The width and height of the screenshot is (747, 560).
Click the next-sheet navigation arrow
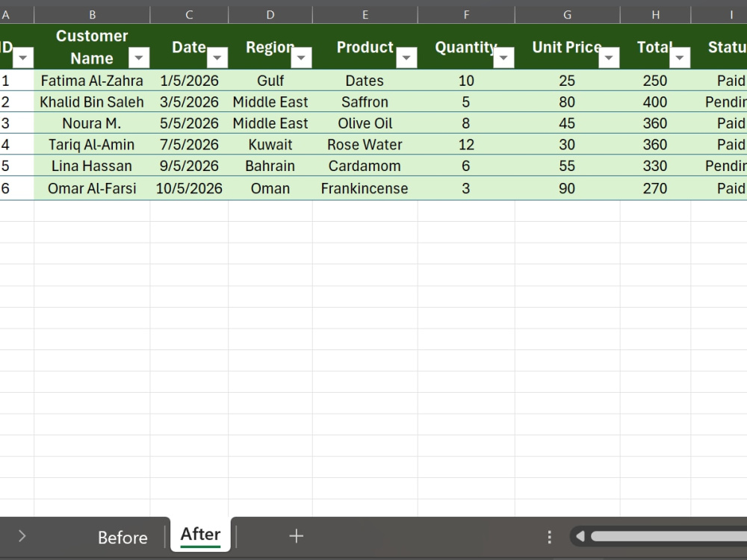[22, 536]
